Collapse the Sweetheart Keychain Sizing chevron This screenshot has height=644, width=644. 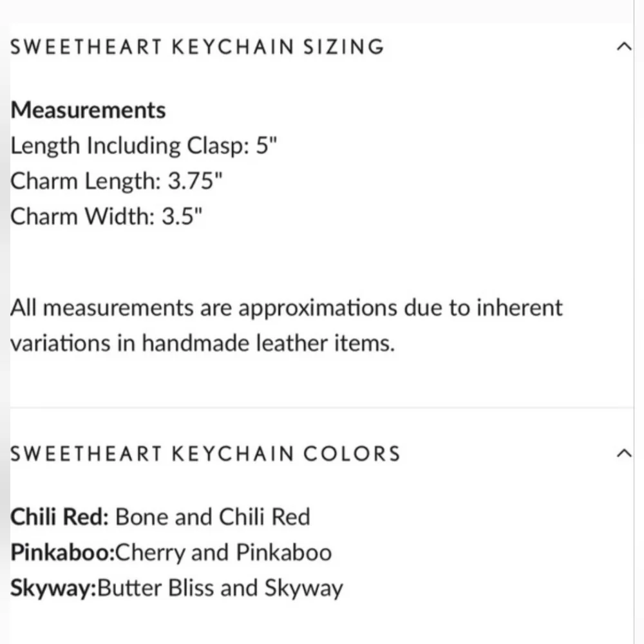[x=623, y=46]
